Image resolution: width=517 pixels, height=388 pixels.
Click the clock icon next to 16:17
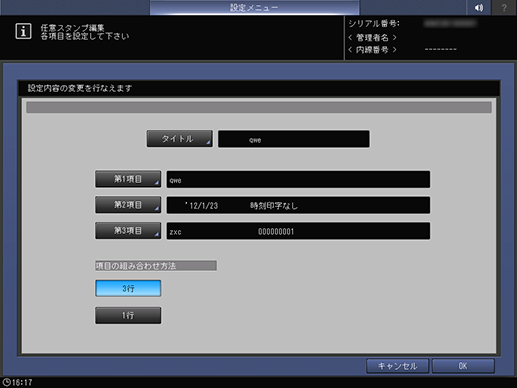(6, 382)
